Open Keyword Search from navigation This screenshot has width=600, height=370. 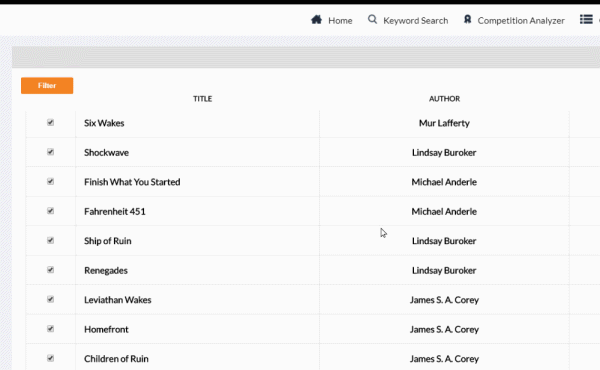(x=416, y=21)
